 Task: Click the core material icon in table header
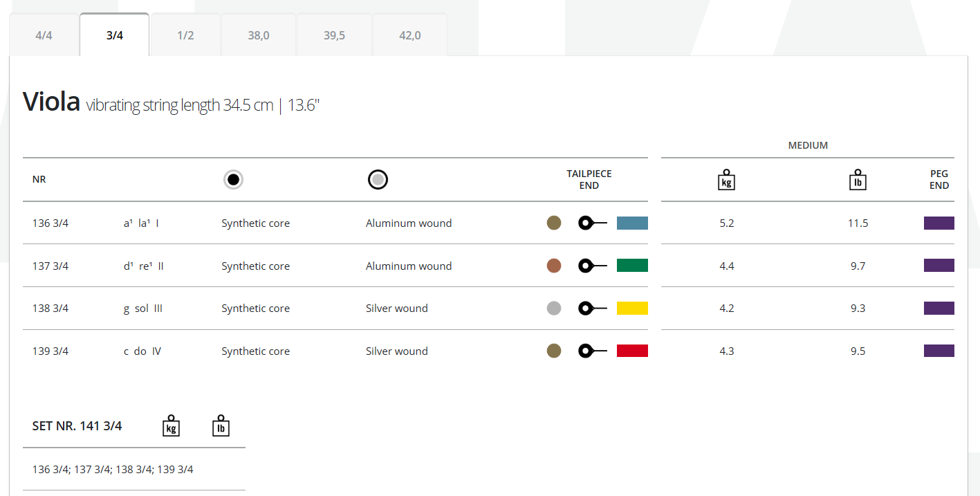234,180
